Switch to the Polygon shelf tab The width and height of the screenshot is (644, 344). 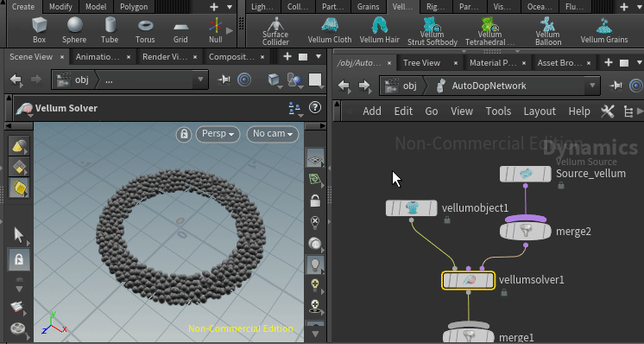134,7
